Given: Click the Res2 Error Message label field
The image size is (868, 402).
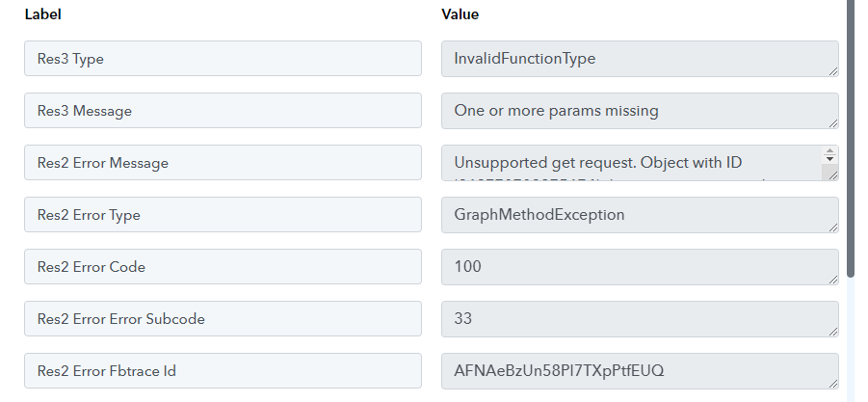Looking at the screenshot, I should tap(223, 162).
